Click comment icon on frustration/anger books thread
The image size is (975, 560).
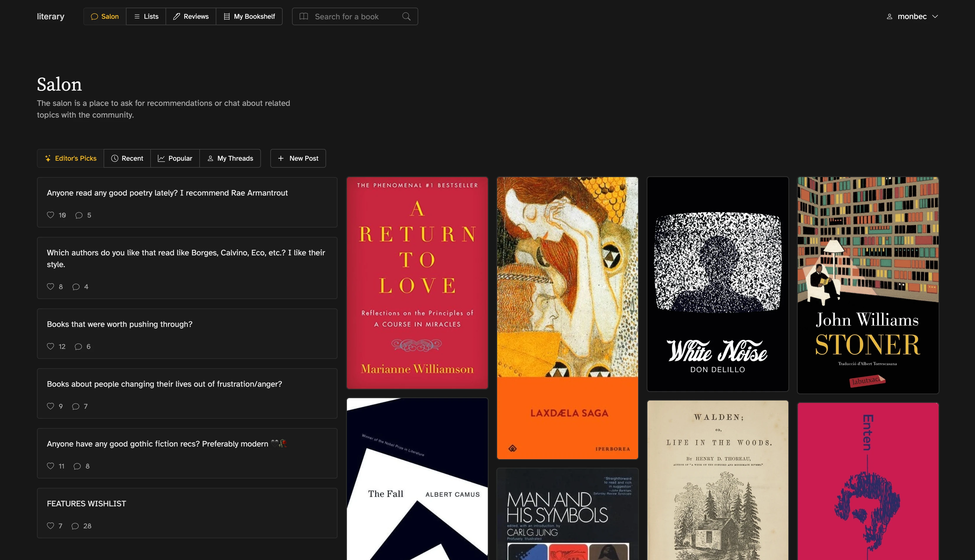click(75, 407)
